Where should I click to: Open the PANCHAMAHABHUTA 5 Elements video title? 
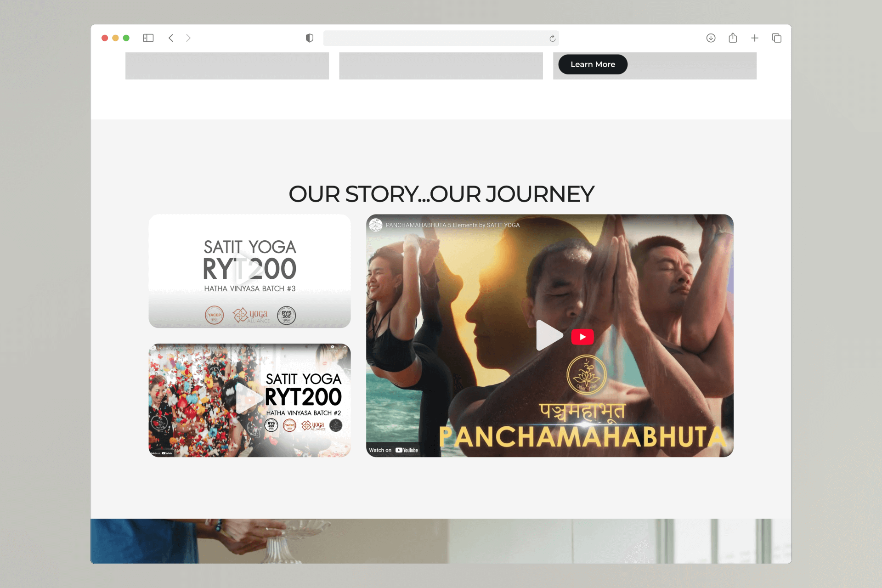(452, 225)
